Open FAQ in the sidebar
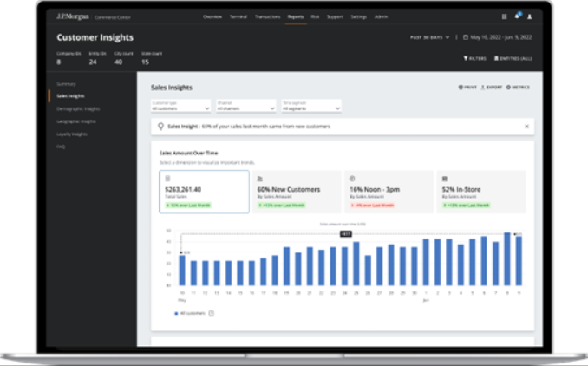Image resolution: width=588 pixels, height=366 pixels. [x=61, y=147]
